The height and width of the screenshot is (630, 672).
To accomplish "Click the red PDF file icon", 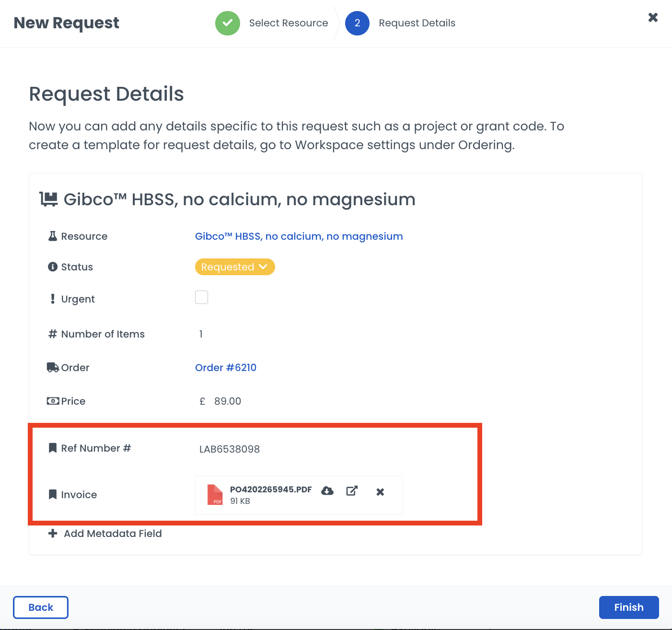I will [x=215, y=495].
